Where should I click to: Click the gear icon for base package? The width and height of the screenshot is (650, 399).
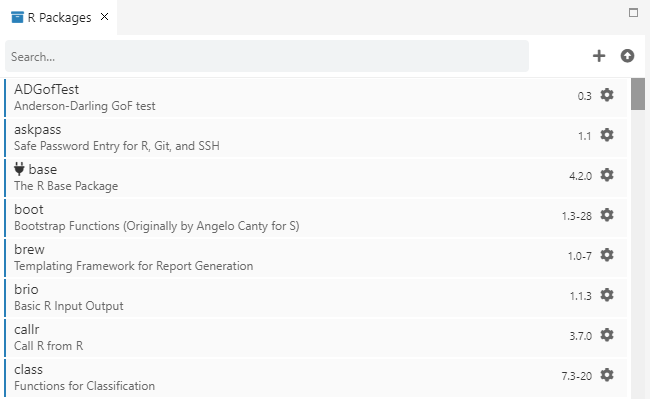[x=607, y=175]
